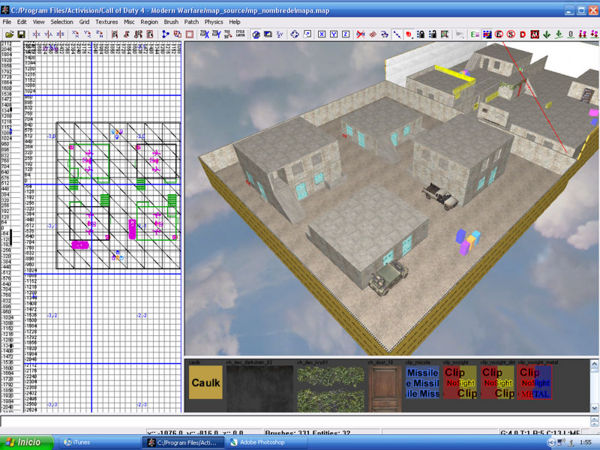Toggle the X view button

coord(322,34)
